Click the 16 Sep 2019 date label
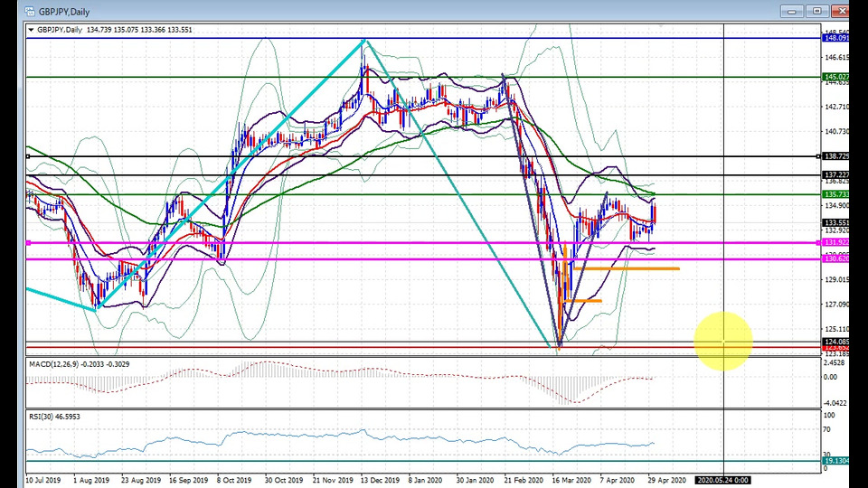868x488 pixels. point(188,480)
